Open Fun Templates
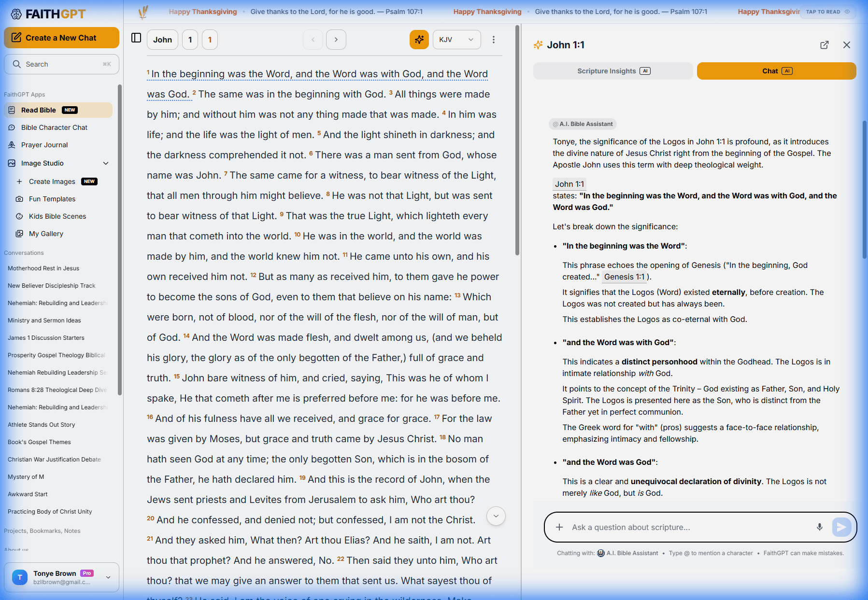Viewport: 868px width, 600px height. tap(52, 199)
